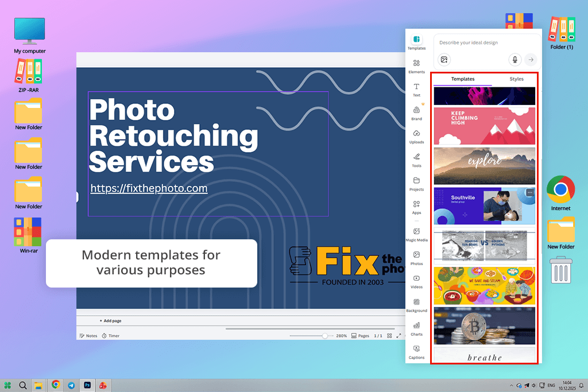588x392 pixels.
Task: Select the Text tool in sidebar
Action: pos(416,90)
